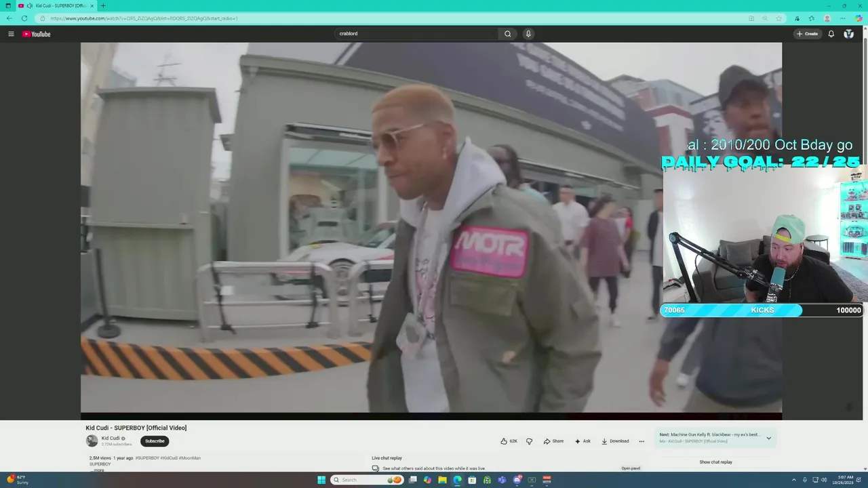
Task: Open the live chat replay panel
Action: click(x=631, y=468)
